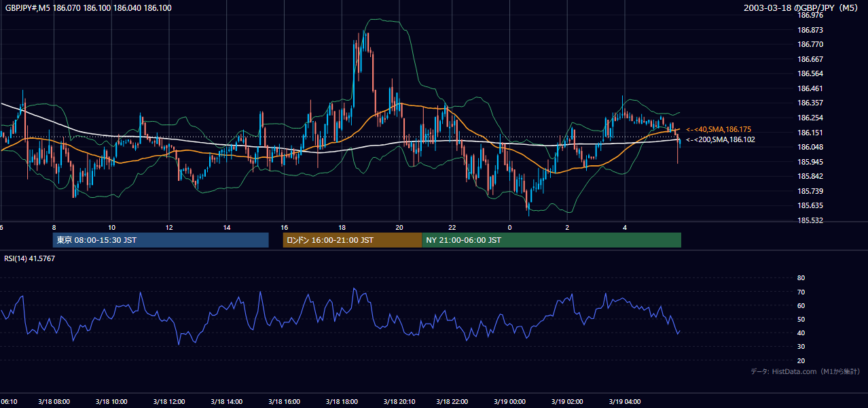Image resolution: width=868 pixels, height=408 pixels.
Task: Click price scale value 186.461
Action: 810,88
